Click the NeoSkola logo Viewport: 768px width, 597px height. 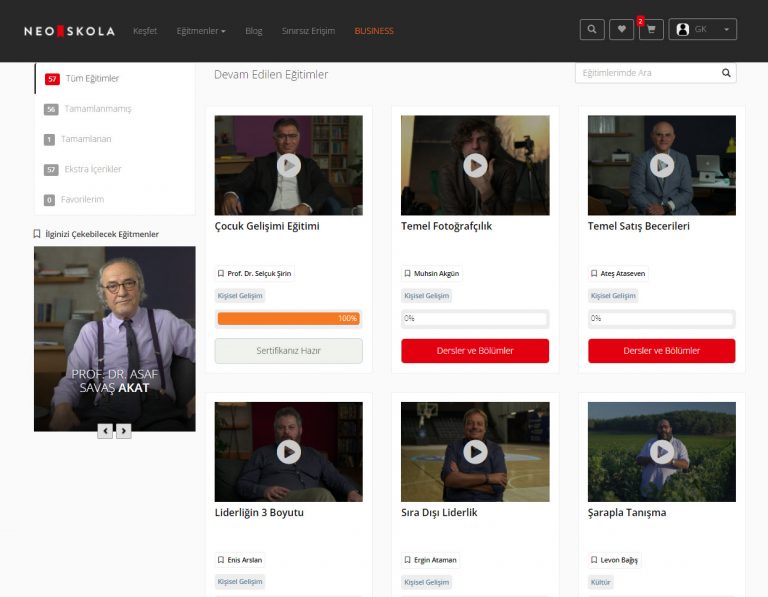[x=69, y=31]
